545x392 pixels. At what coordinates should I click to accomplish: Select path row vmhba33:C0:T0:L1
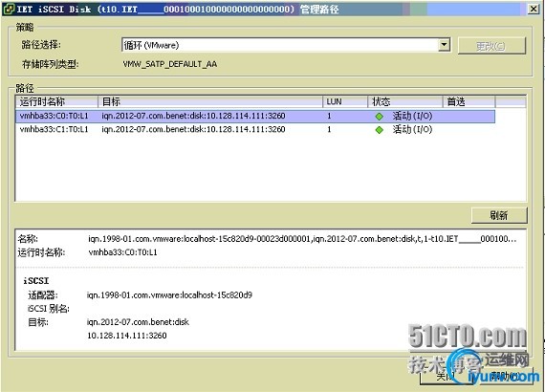(x=255, y=116)
